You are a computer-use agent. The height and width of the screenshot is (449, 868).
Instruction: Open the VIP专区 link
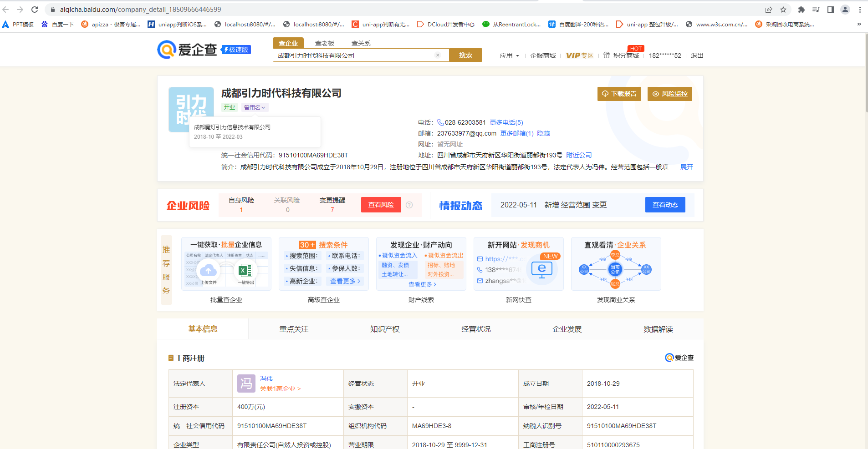tap(580, 55)
